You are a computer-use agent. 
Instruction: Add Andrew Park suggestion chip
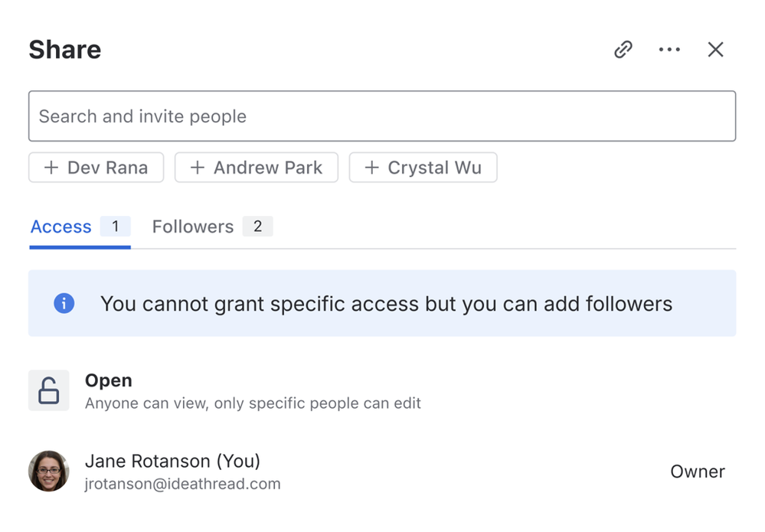click(x=257, y=168)
